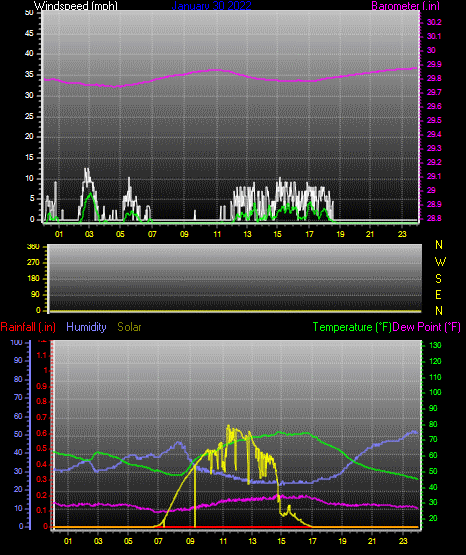This screenshot has height=555, width=466.
Task: Click the 'Windspeed (mph)' chart title
Action: click(76, 6)
